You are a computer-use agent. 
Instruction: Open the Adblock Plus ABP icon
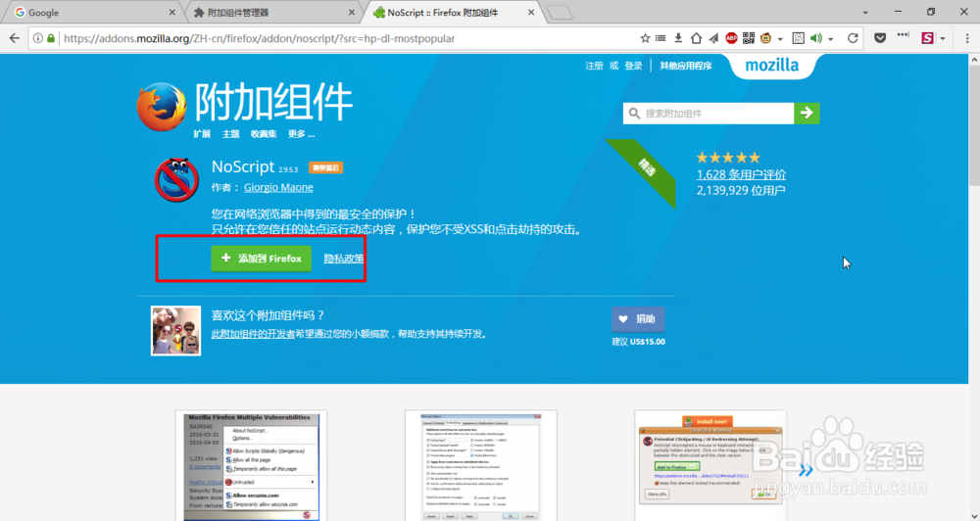731,39
